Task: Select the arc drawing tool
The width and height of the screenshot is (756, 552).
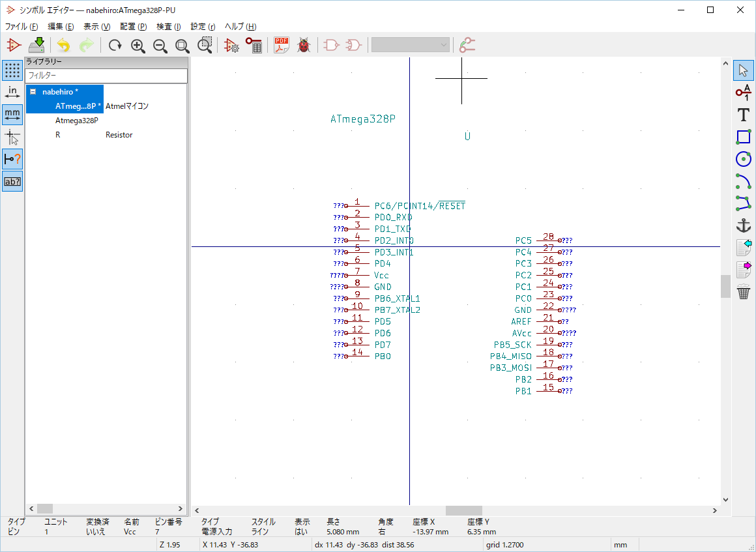Action: point(743,181)
